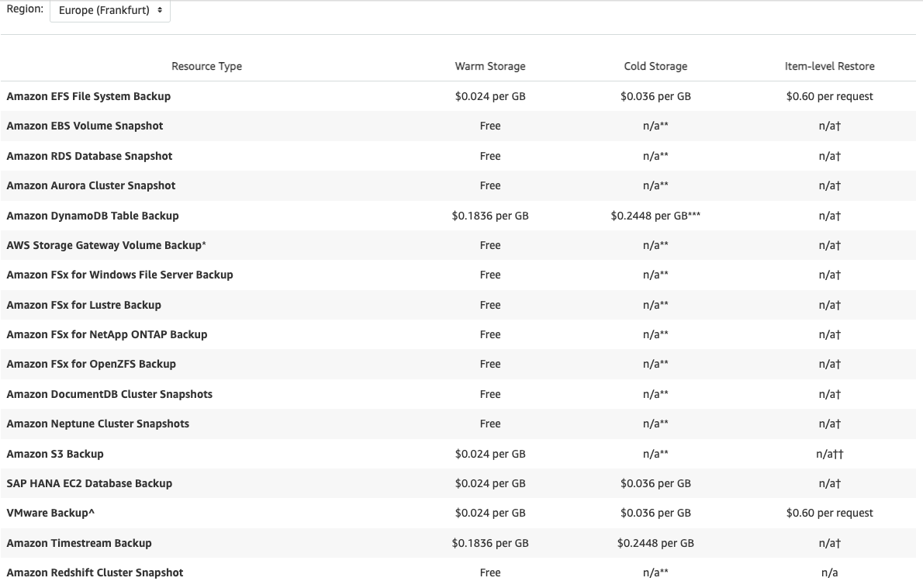Open the Region dropdown showing Europe (Frankfurt)

[x=110, y=11]
